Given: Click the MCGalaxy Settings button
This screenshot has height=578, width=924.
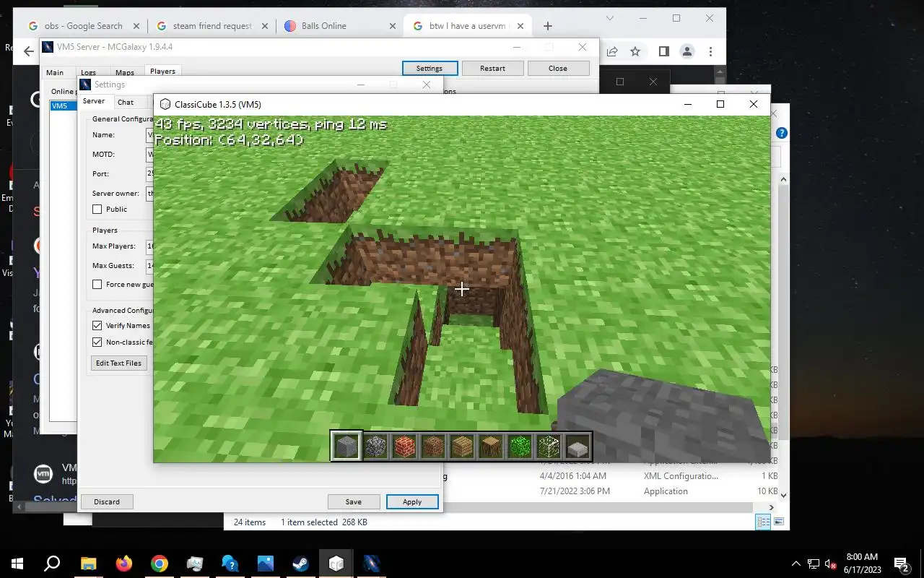Looking at the screenshot, I should pyautogui.click(x=430, y=68).
